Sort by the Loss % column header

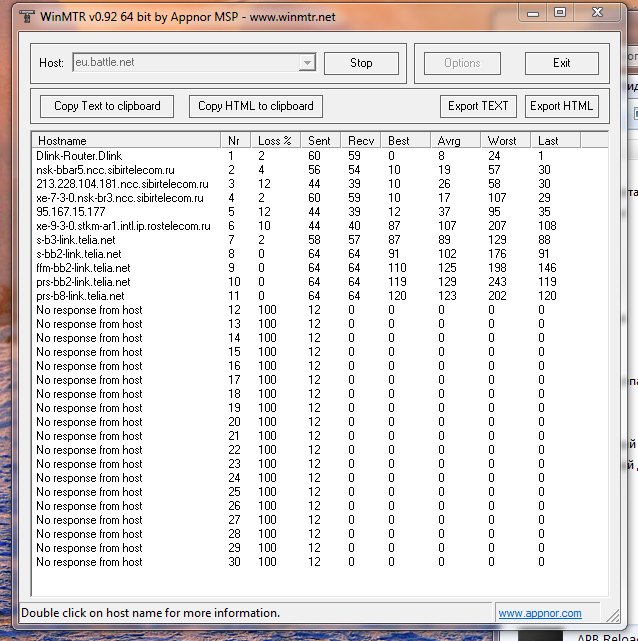click(x=275, y=141)
